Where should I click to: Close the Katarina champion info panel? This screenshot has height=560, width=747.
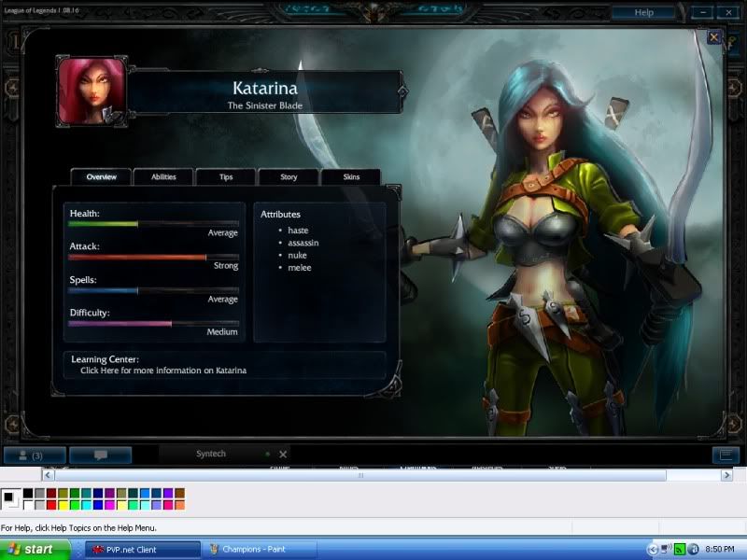(x=713, y=37)
